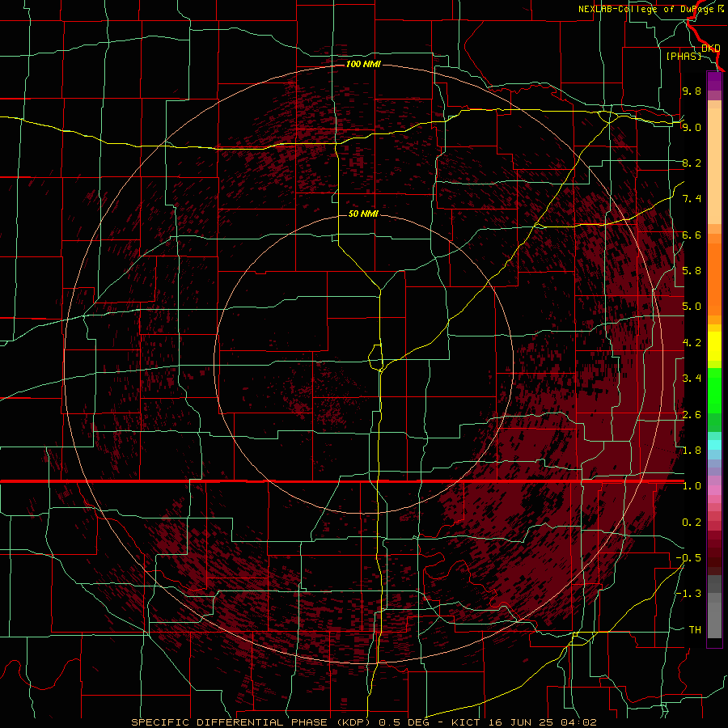
Task: Click the 6.6 scale value
Action: (x=692, y=235)
